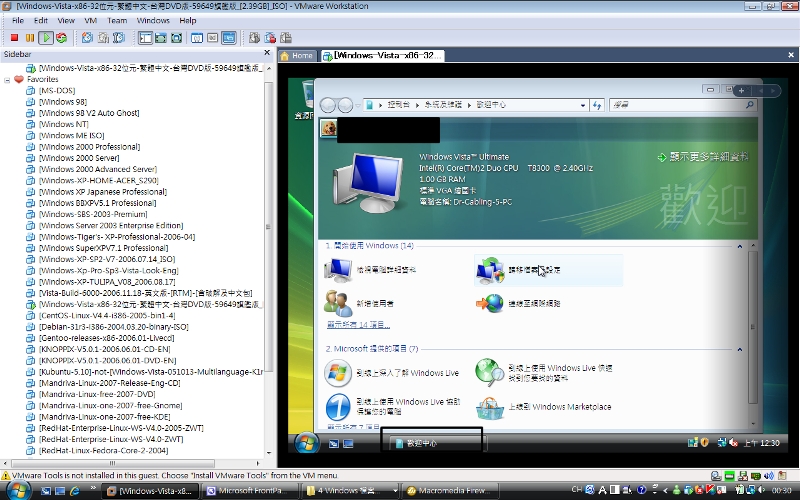Viewport: 800px width, 500px height.
Task: Click the guest Vista Start orb
Action: (306, 443)
